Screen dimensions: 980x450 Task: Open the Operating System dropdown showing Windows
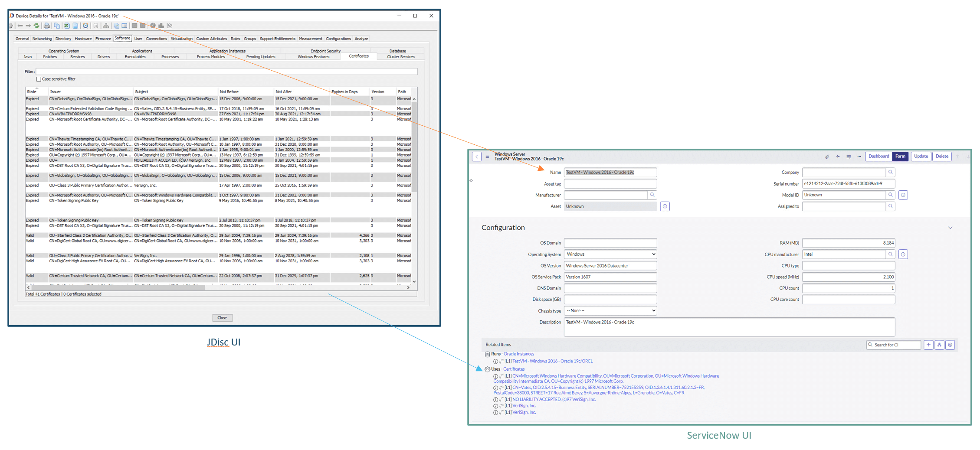tap(610, 254)
